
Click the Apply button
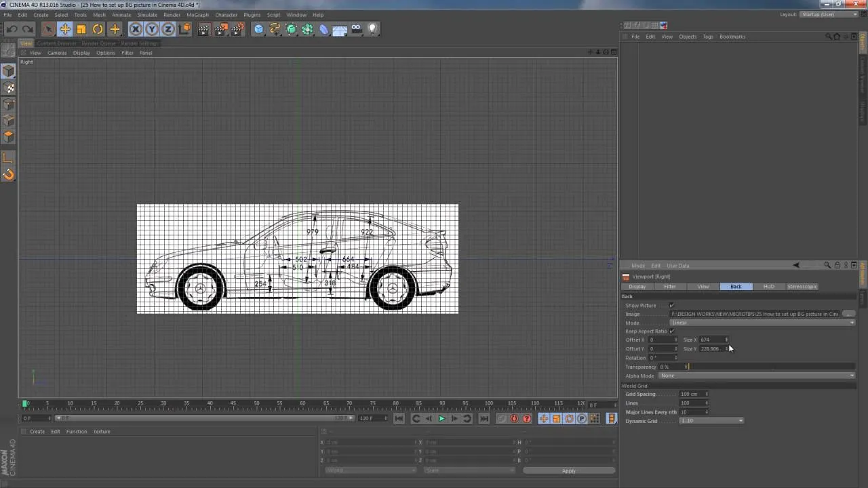pos(568,470)
